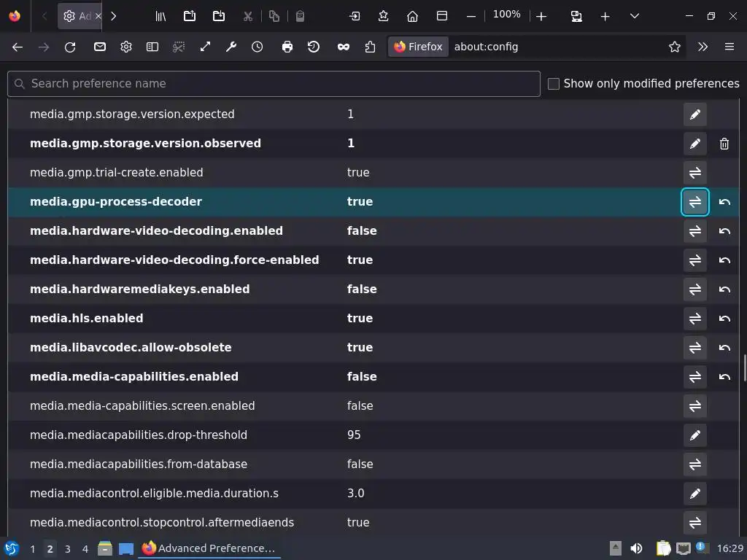This screenshot has width=747, height=560.
Task: Toggle media.hls.enabled preference
Action: 695,318
